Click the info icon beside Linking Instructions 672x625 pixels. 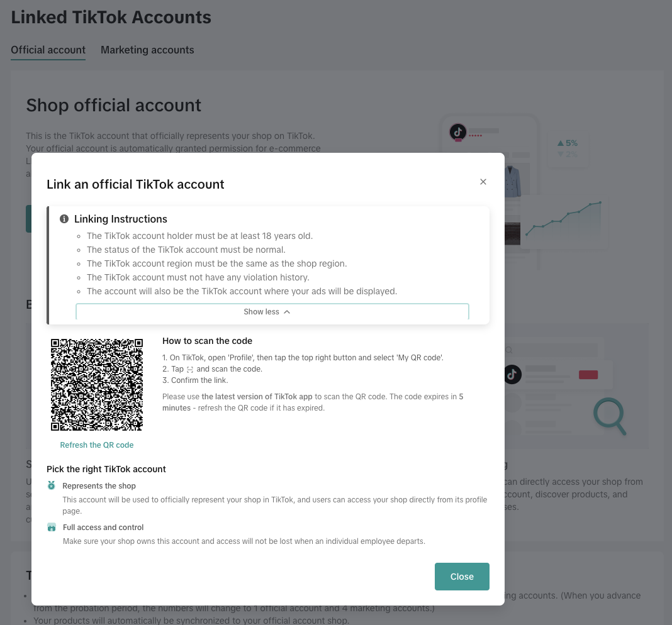(64, 219)
